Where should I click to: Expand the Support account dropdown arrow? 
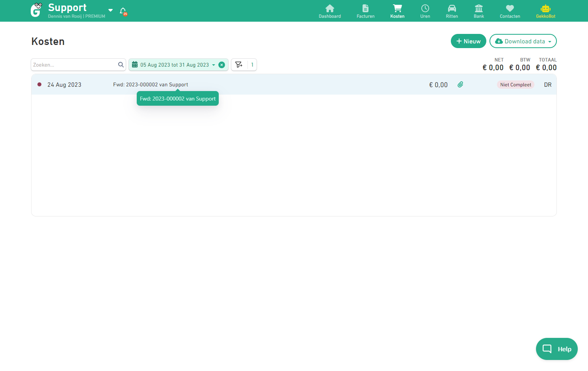click(110, 10)
